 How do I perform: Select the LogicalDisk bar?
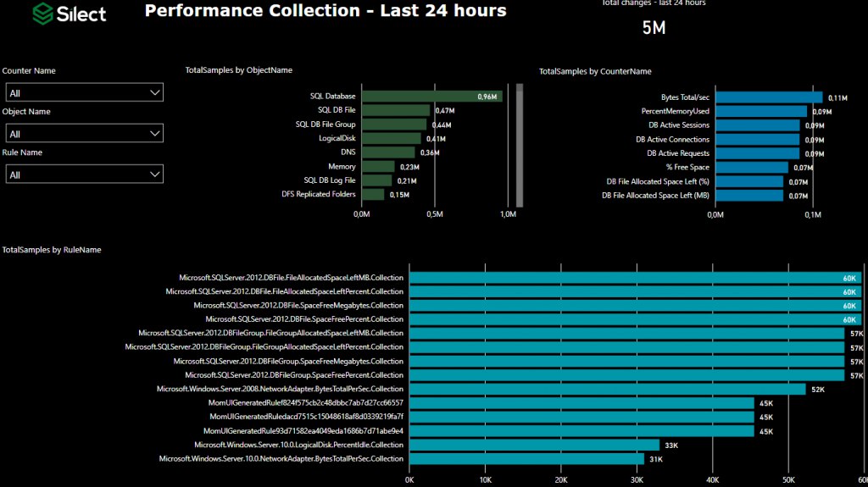tap(392, 138)
